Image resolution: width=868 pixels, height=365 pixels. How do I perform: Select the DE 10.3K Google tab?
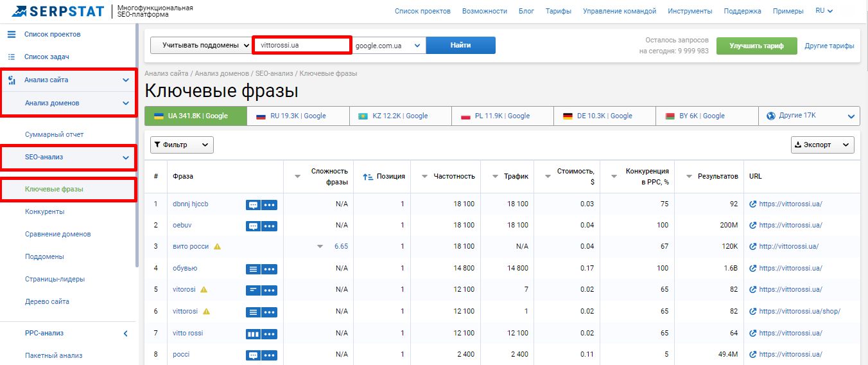[x=605, y=116]
